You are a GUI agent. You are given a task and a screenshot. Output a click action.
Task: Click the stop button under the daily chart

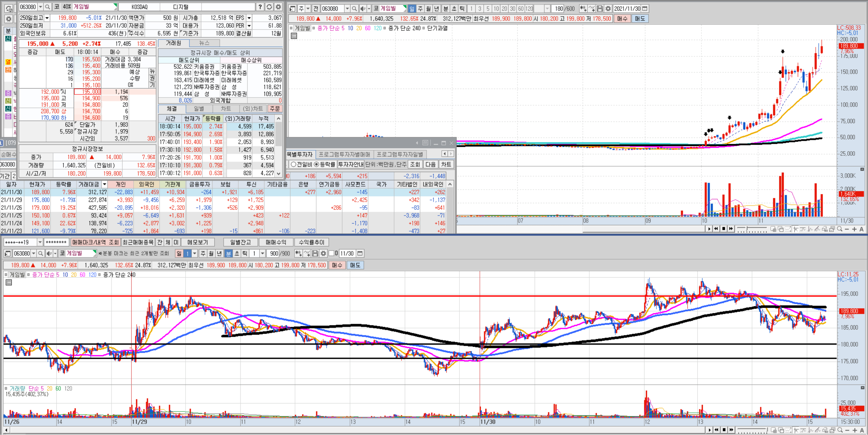pos(723,229)
